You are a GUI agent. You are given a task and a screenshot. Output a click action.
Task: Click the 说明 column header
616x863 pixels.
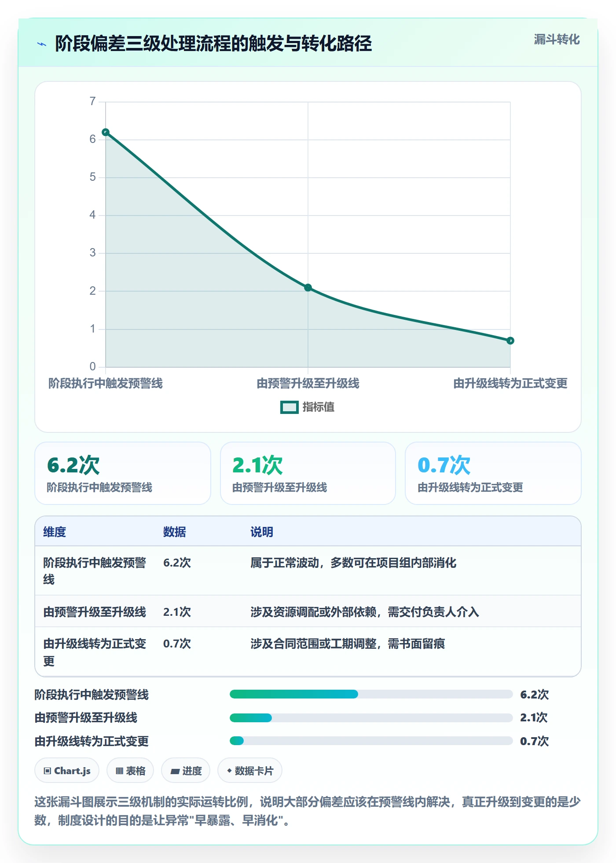point(262,532)
